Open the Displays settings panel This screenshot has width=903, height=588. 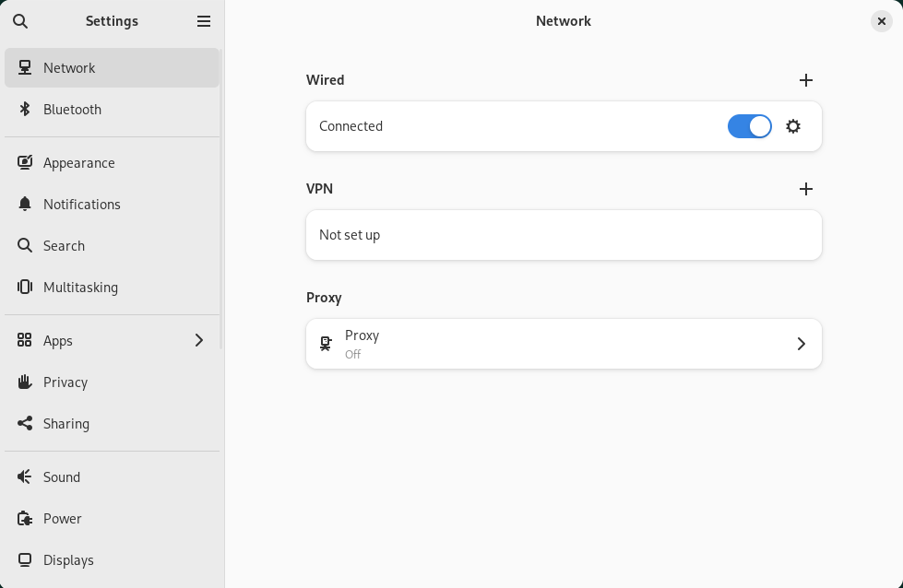[68, 560]
